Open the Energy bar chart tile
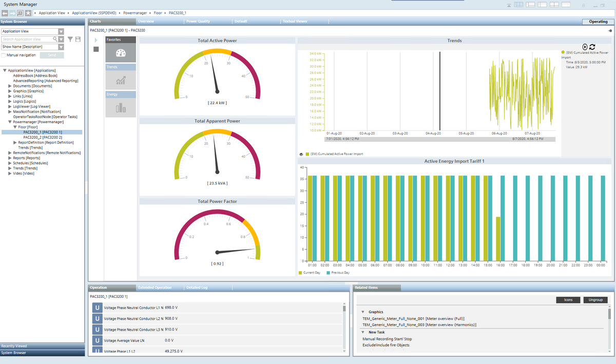 (121, 107)
